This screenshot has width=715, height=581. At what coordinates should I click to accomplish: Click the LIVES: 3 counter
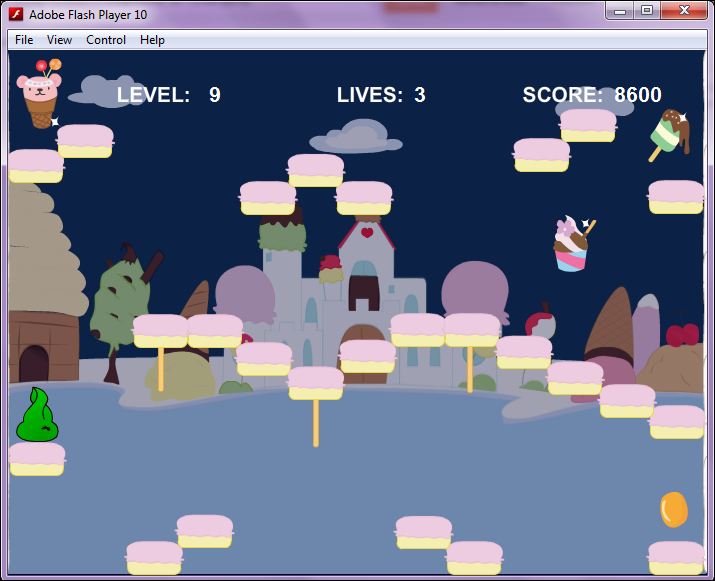(381, 95)
